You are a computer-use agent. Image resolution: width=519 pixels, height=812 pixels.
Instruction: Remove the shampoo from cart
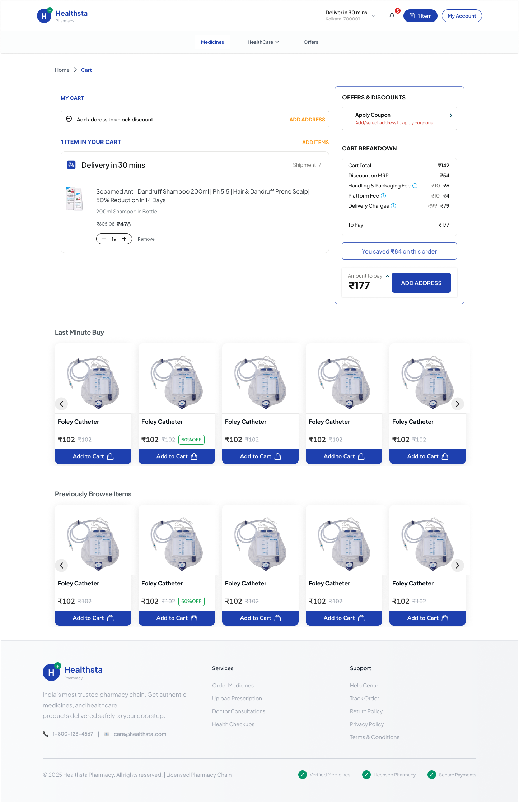point(146,239)
